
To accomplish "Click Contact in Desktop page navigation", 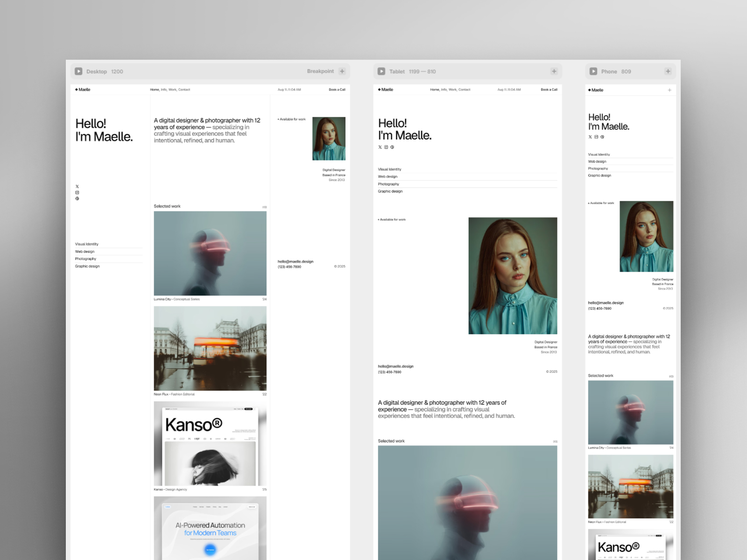I will pos(184,90).
